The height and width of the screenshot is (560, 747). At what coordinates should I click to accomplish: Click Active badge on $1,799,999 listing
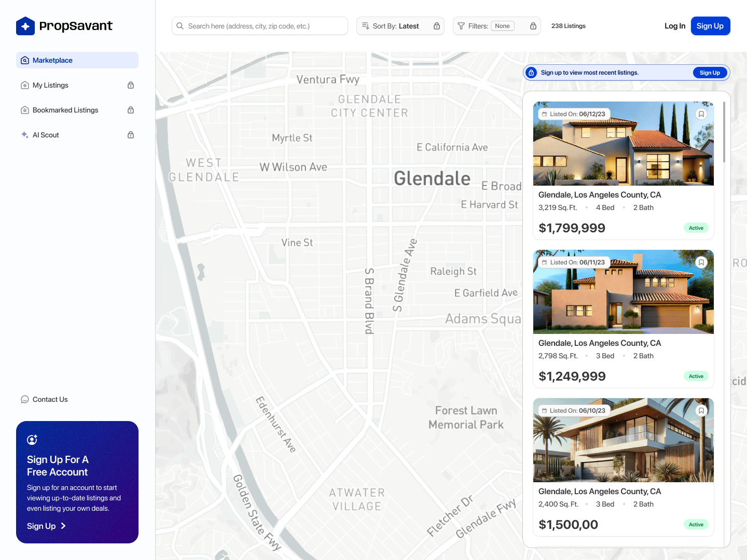(x=696, y=228)
